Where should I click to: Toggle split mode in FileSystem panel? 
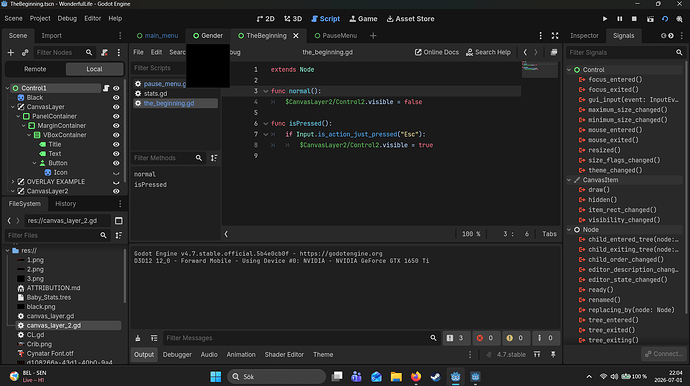click(x=119, y=221)
